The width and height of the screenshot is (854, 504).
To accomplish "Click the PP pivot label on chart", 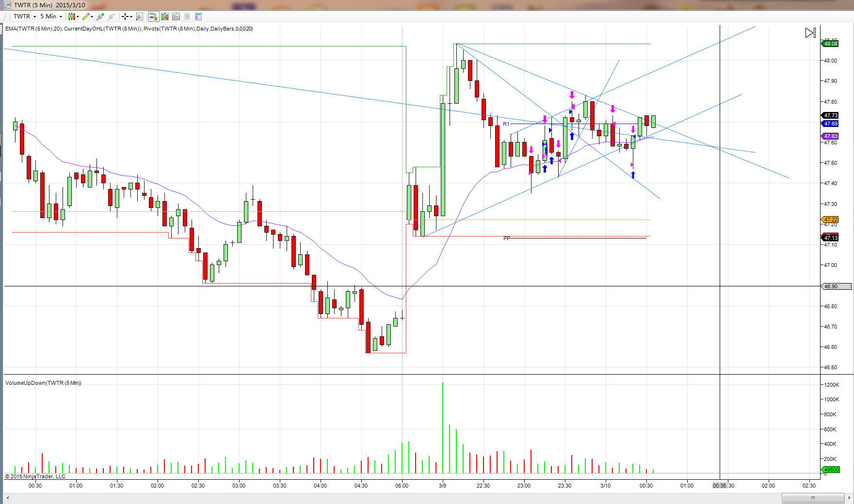I will [x=507, y=238].
